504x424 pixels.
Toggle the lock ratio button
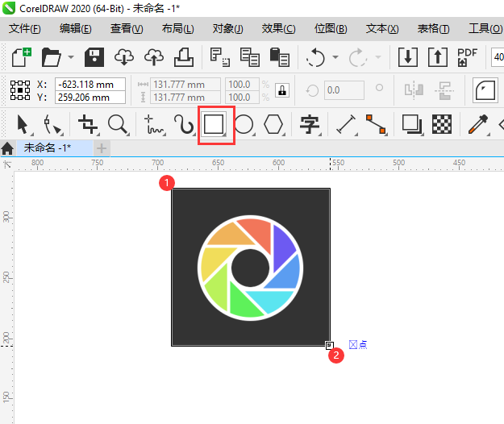(282, 90)
